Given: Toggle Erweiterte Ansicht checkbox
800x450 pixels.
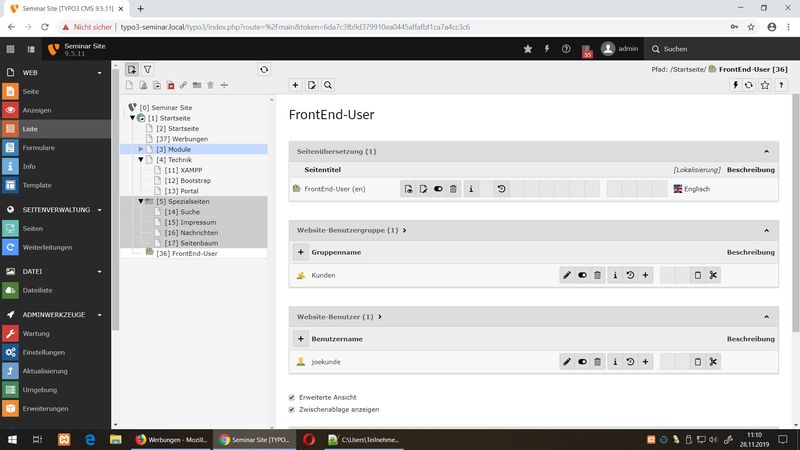Looking at the screenshot, I should coord(292,397).
